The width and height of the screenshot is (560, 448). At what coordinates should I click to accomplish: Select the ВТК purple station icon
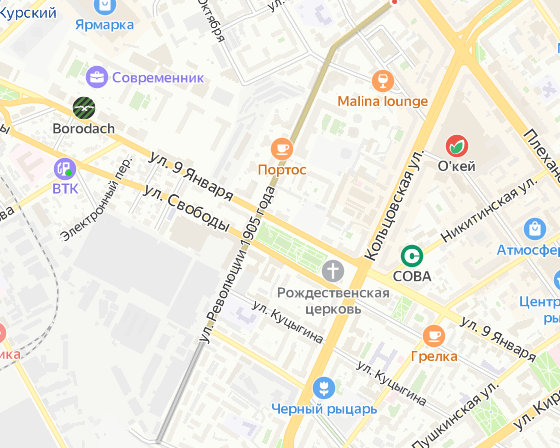65,169
